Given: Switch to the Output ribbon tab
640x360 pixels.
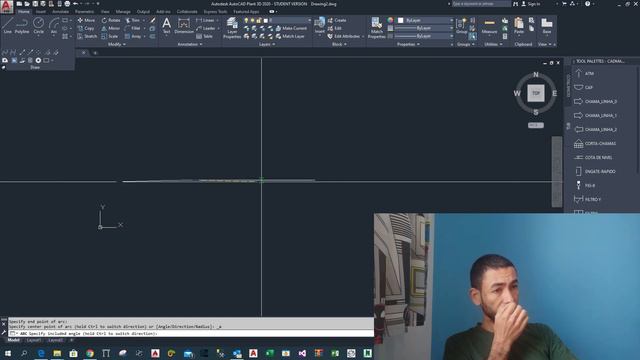Looking at the screenshot, I should (x=143, y=11).
